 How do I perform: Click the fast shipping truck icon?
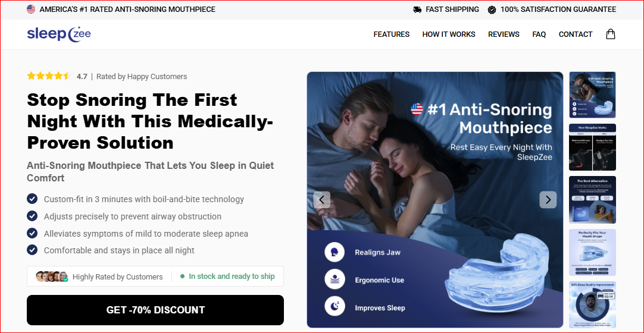click(x=417, y=10)
